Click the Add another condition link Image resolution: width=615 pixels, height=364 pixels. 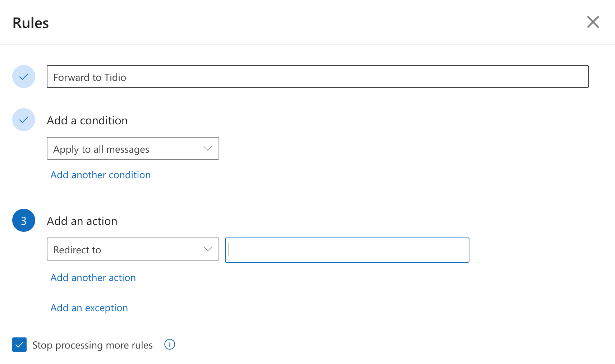[x=100, y=175]
